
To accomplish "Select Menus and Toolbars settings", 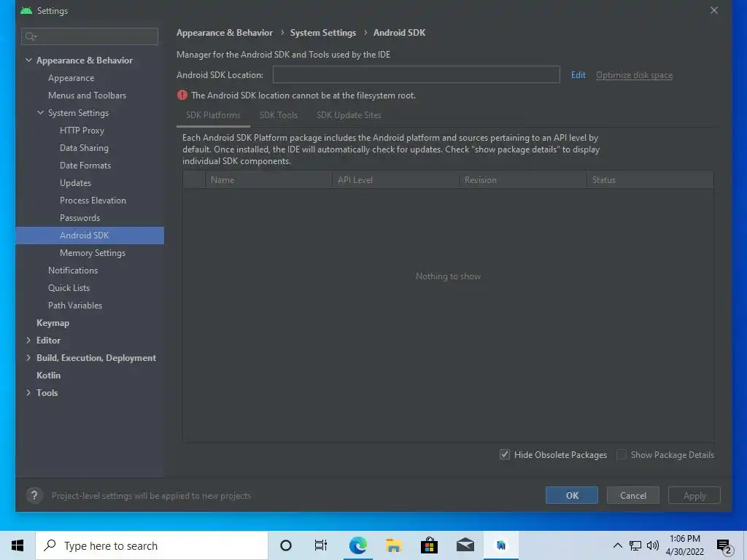I will click(88, 96).
